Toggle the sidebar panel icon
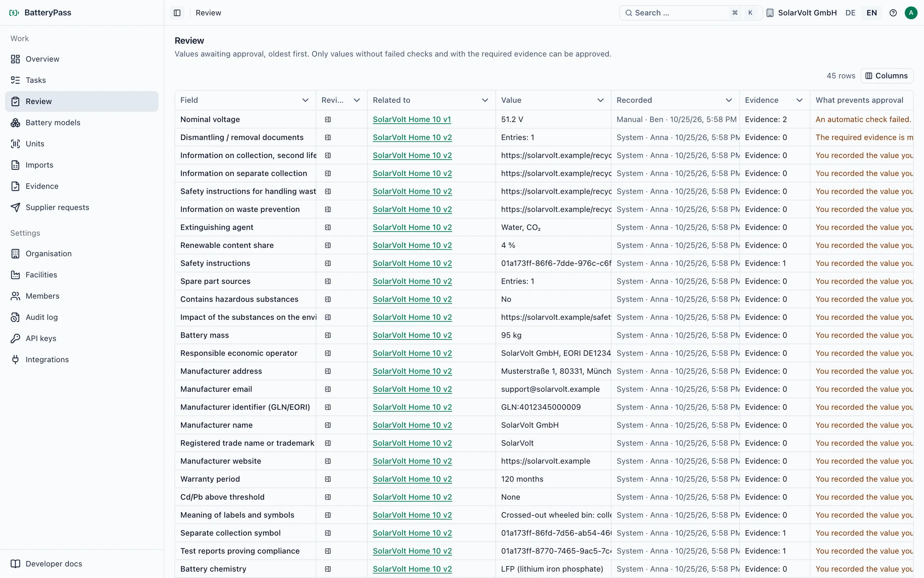 coord(177,13)
